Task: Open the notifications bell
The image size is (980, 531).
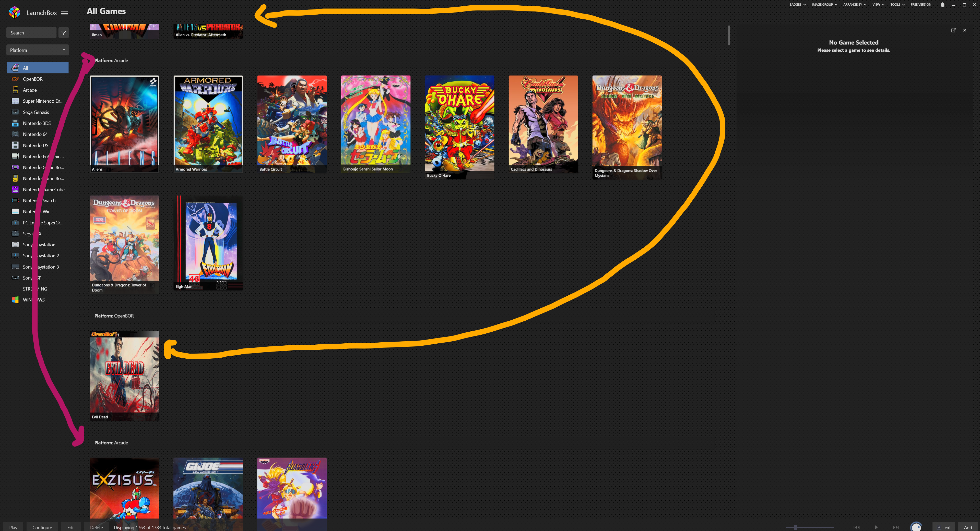Action: point(942,5)
